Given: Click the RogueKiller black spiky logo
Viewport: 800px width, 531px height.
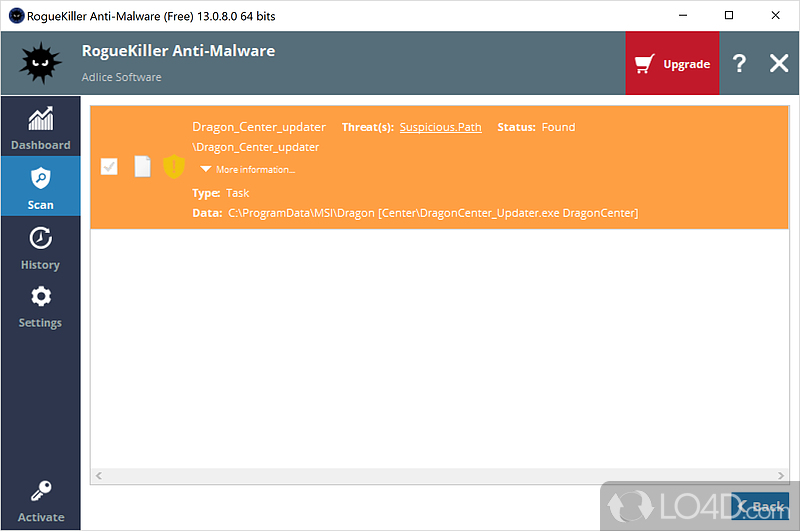Looking at the screenshot, I should coord(40,63).
